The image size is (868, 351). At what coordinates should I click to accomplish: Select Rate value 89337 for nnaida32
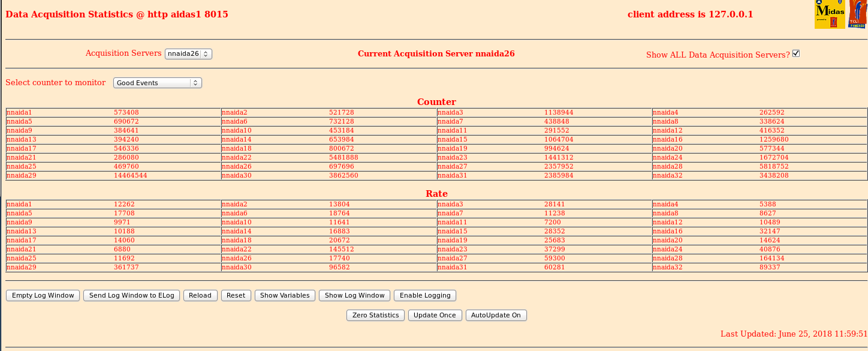770,267
